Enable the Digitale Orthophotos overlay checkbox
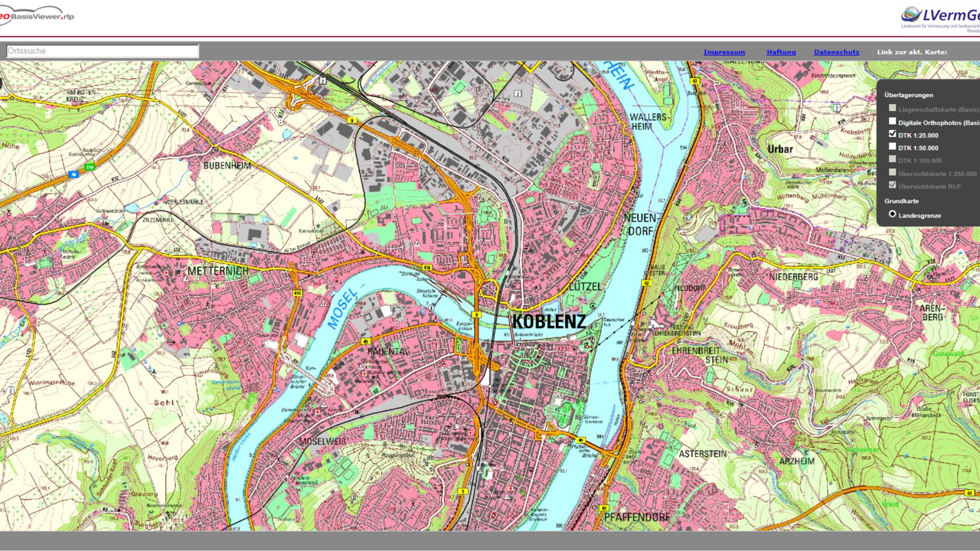Screen dimensions: 980x551 point(892,121)
